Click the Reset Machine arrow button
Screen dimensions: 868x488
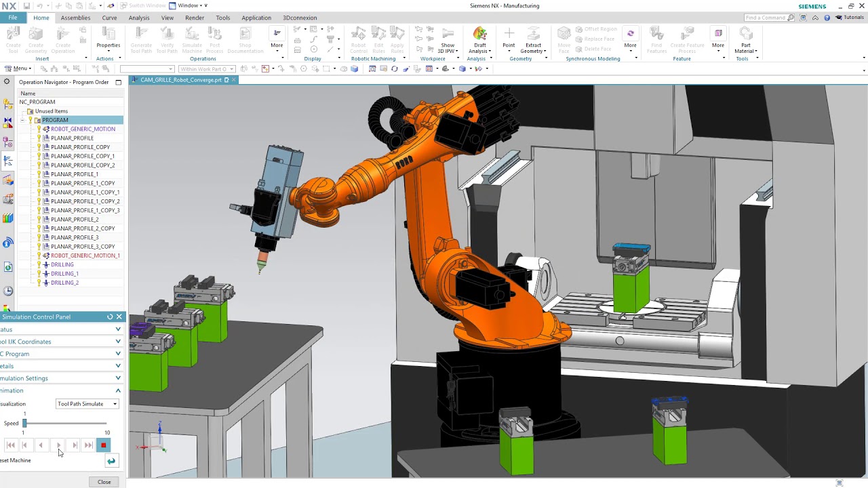(x=111, y=461)
